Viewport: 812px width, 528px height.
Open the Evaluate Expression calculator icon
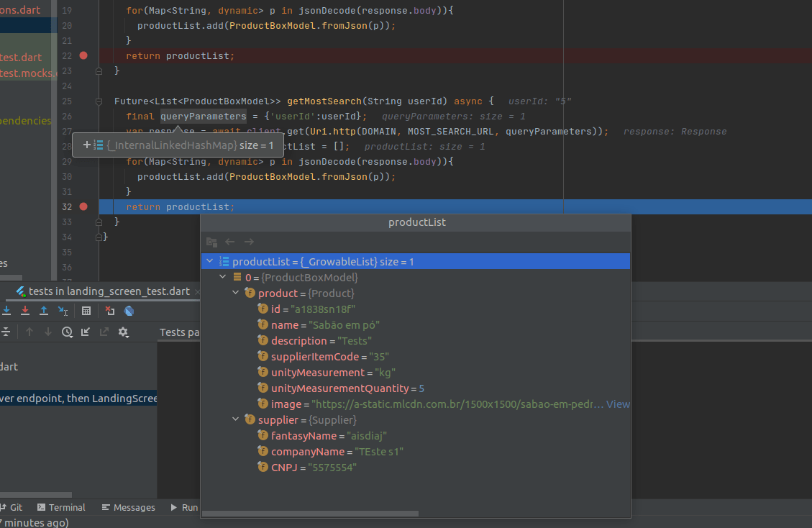pyautogui.click(x=86, y=311)
